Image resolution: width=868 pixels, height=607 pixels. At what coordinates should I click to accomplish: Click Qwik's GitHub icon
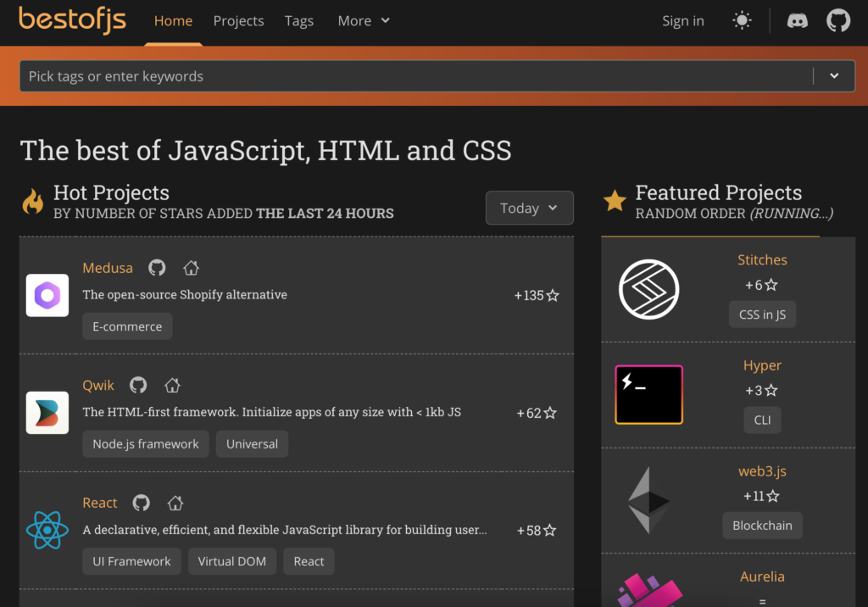(x=138, y=385)
